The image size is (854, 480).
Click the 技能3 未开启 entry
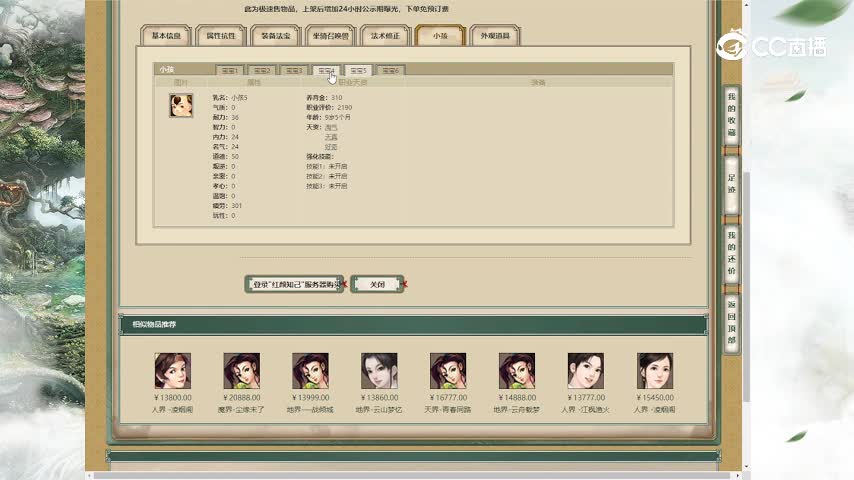tap(327, 186)
